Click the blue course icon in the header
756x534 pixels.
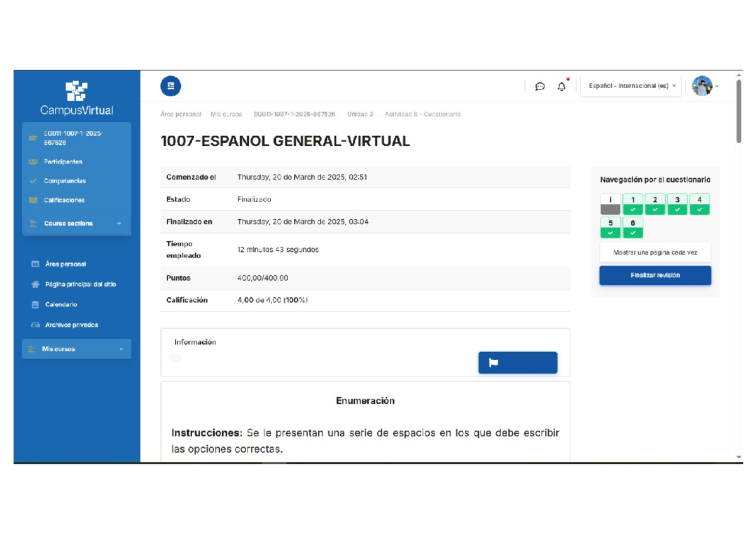[x=170, y=86]
